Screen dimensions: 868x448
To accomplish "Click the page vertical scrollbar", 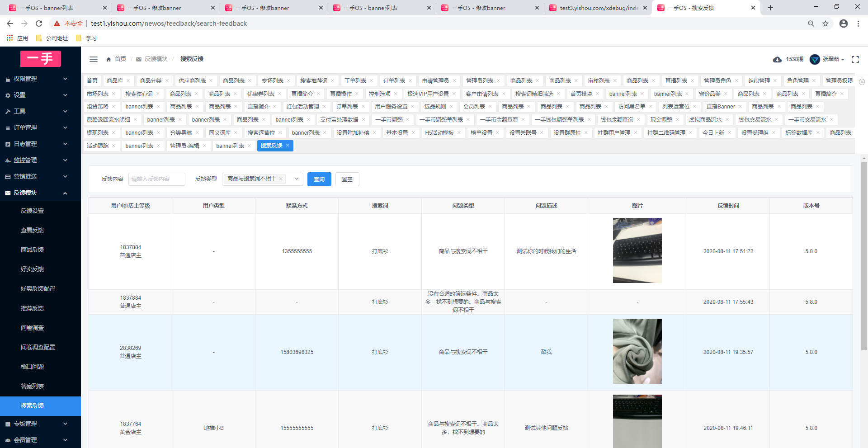I will pyautogui.click(x=864, y=255).
